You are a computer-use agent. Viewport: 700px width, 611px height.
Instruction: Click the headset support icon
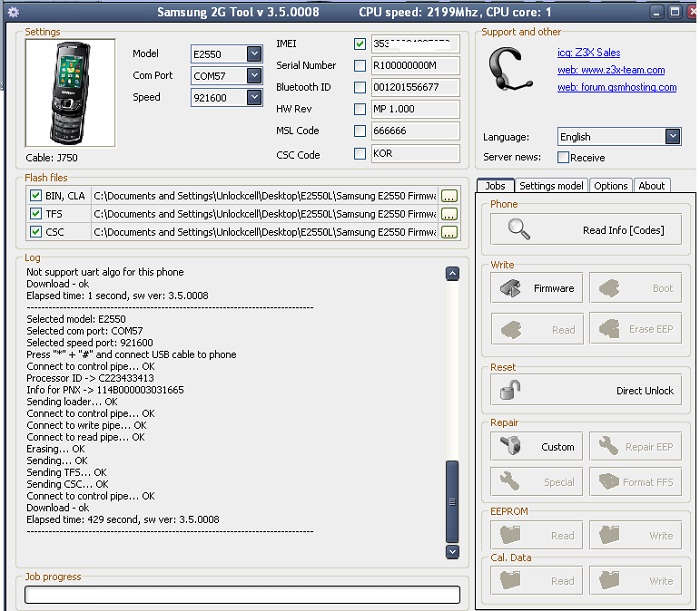point(510,70)
